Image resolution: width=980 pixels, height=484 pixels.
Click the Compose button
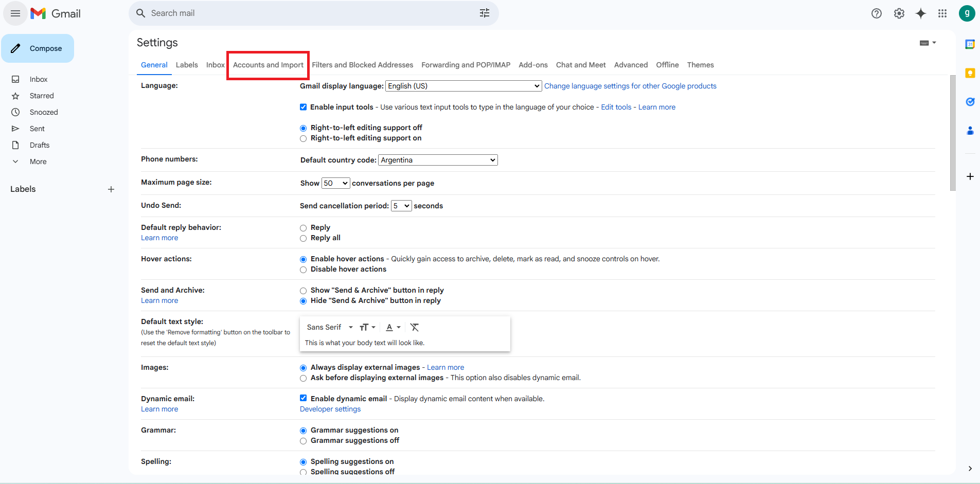pos(38,48)
